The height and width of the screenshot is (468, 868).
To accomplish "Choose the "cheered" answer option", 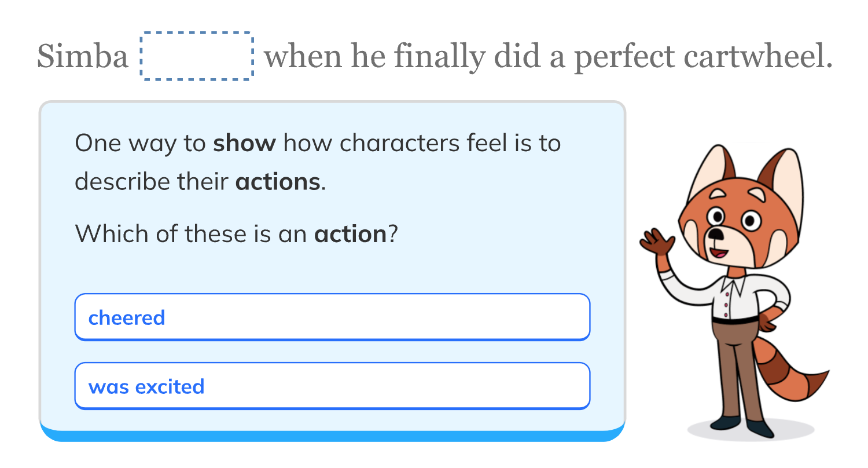I will click(x=332, y=317).
